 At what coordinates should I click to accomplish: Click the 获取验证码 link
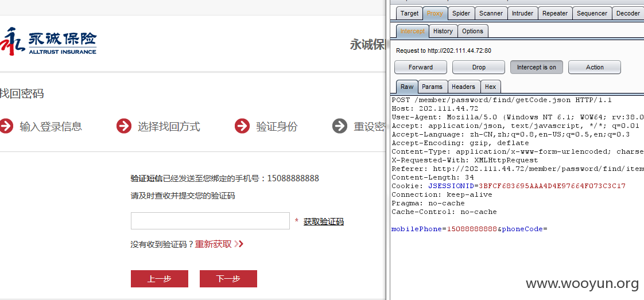click(x=324, y=221)
